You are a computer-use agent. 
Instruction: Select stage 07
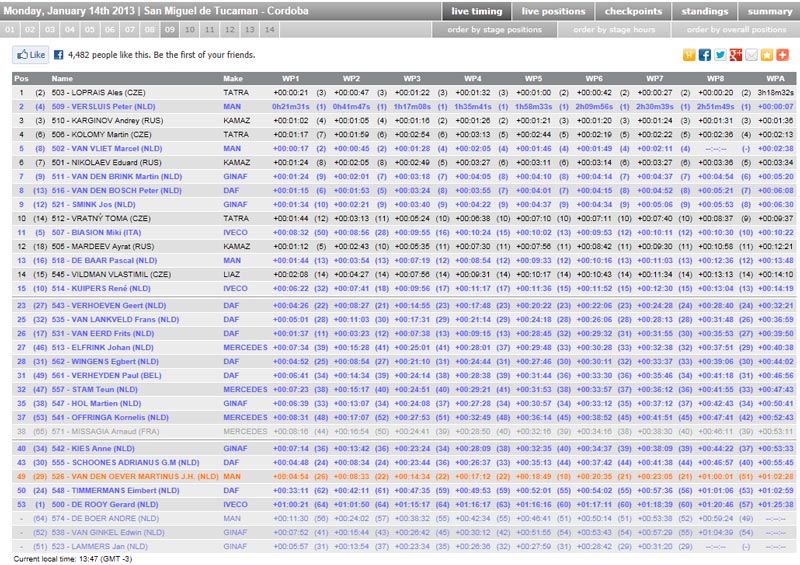130,30
